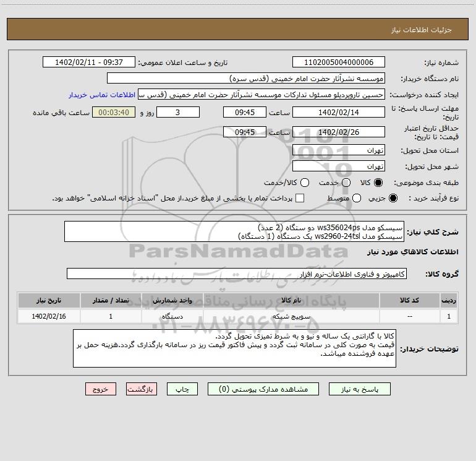The width and height of the screenshot is (476, 461).
Task: Click the بازگشت back button
Action: pyautogui.click(x=142, y=389)
